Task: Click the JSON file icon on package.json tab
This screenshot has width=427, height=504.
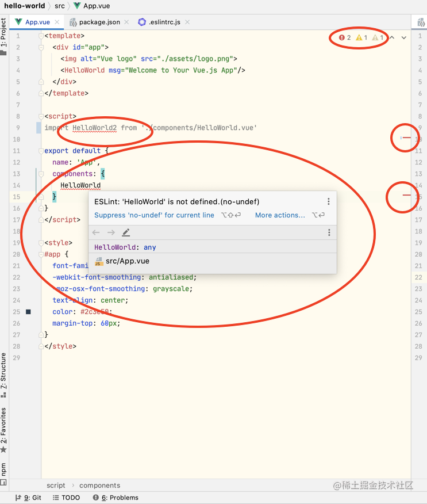Action: tap(73, 22)
